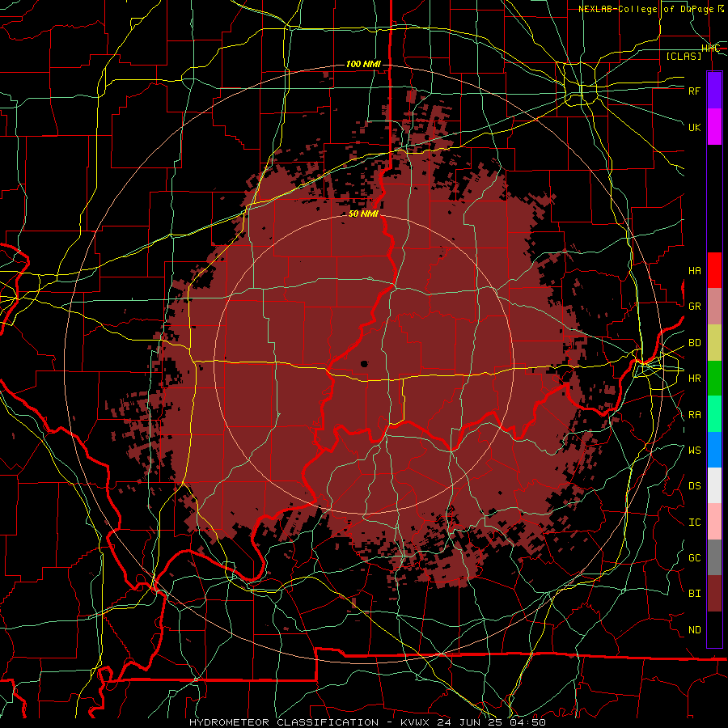Click the RA legend label
Viewport: 728px width, 728px height.
(x=694, y=415)
